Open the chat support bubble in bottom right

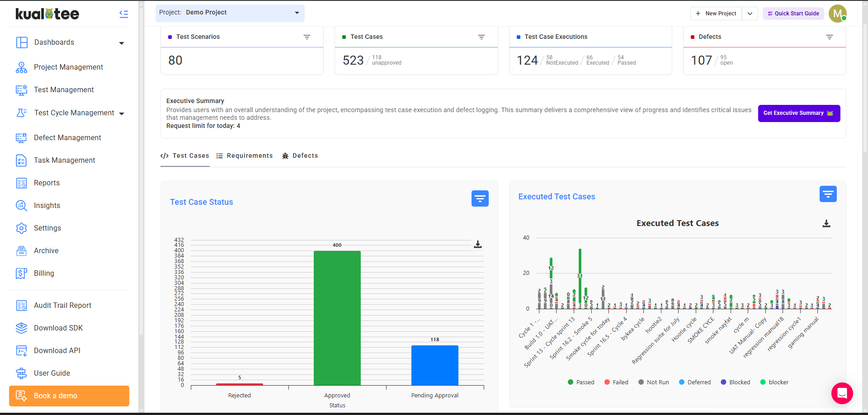842,393
